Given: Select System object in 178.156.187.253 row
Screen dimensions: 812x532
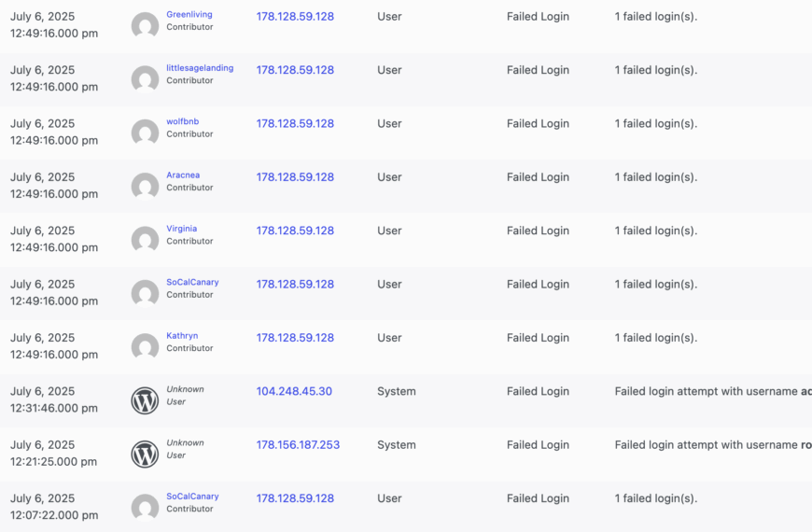Looking at the screenshot, I should [396, 445].
